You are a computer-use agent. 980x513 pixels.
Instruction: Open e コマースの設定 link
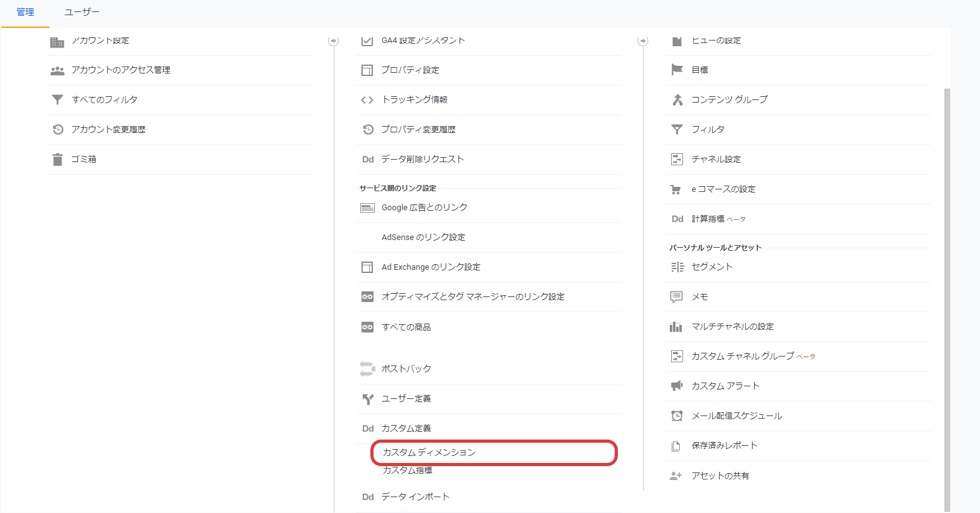point(724,189)
